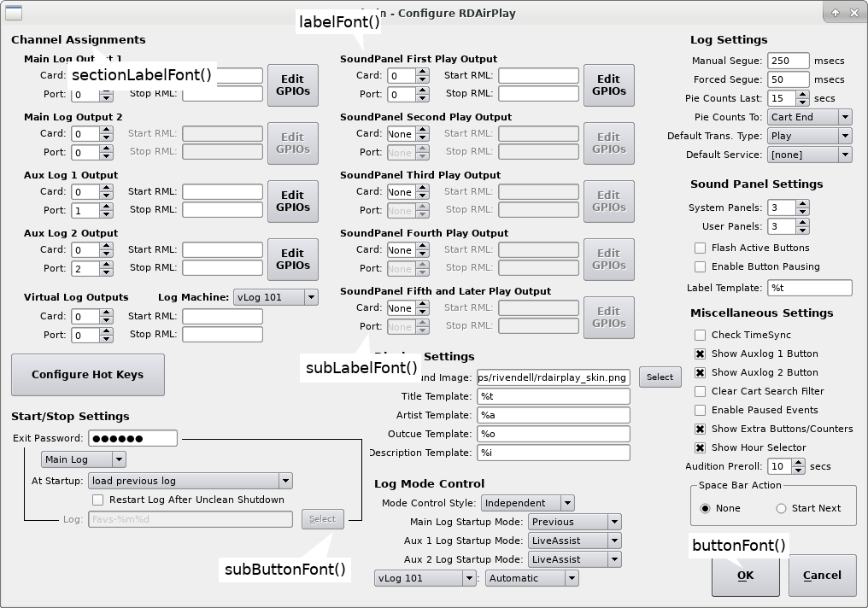Open the Default Trans. Type dropdown
Screen dimensions: 868x608
(808, 135)
